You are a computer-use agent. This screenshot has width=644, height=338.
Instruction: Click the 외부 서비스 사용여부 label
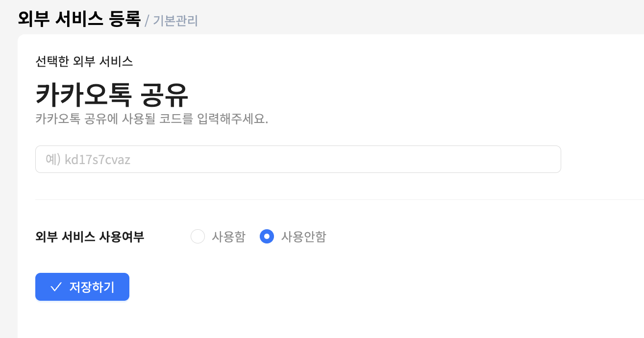click(90, 237)
